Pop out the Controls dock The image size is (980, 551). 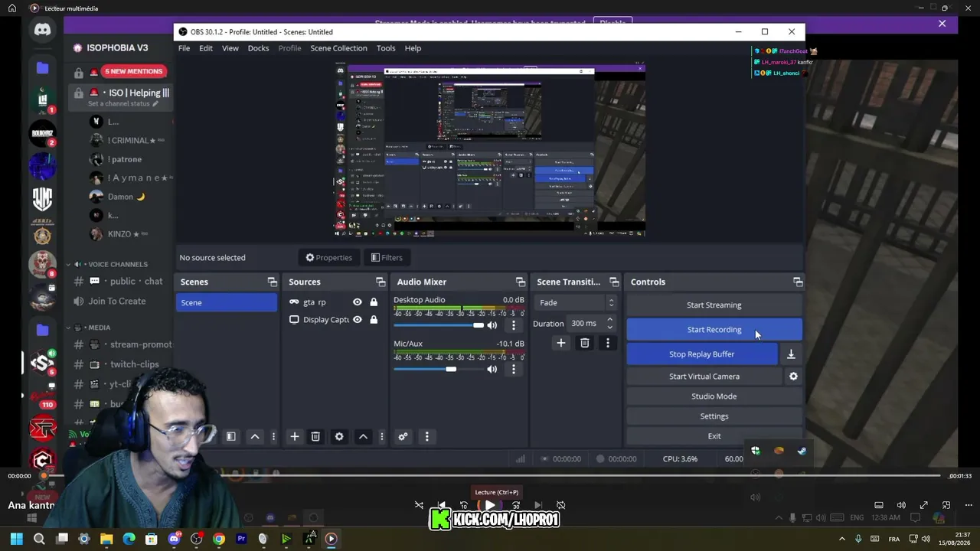(798, 282)
